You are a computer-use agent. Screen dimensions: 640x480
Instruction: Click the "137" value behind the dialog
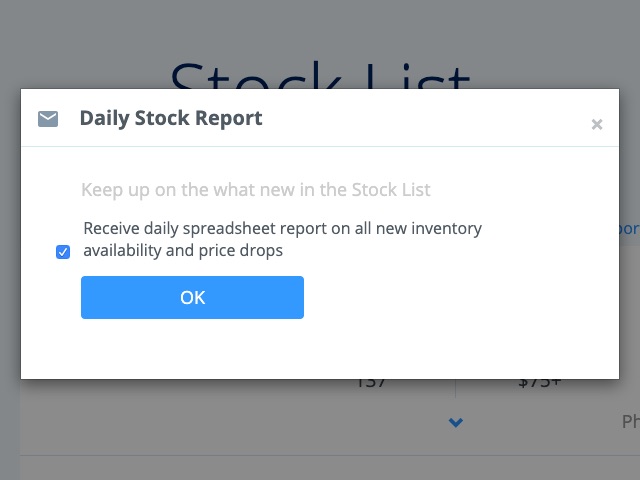371,383
